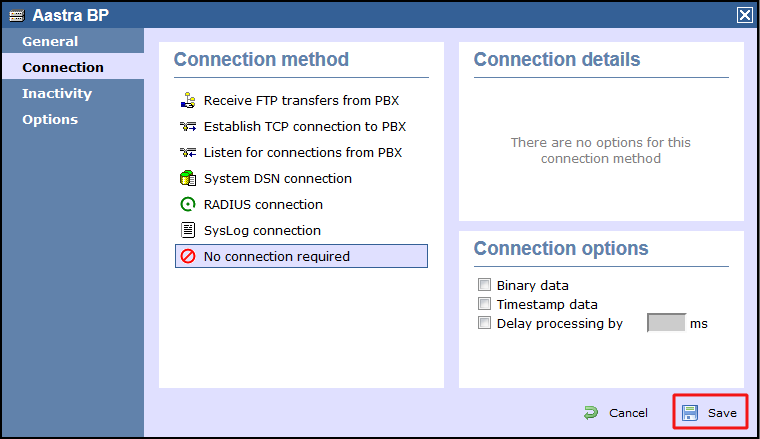Switch to the Inactivity tab
This screenshot has width=760, height=439.
[x=57, y=94]
